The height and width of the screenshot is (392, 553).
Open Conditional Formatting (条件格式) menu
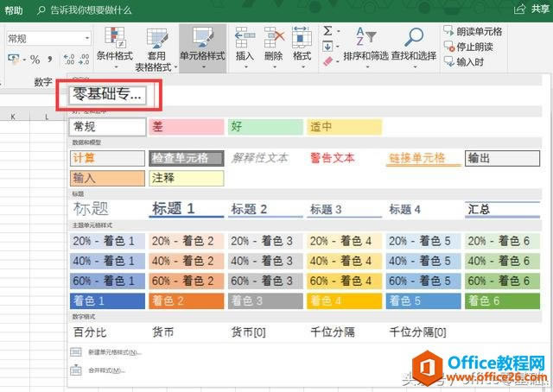click(x=115, y=48)
